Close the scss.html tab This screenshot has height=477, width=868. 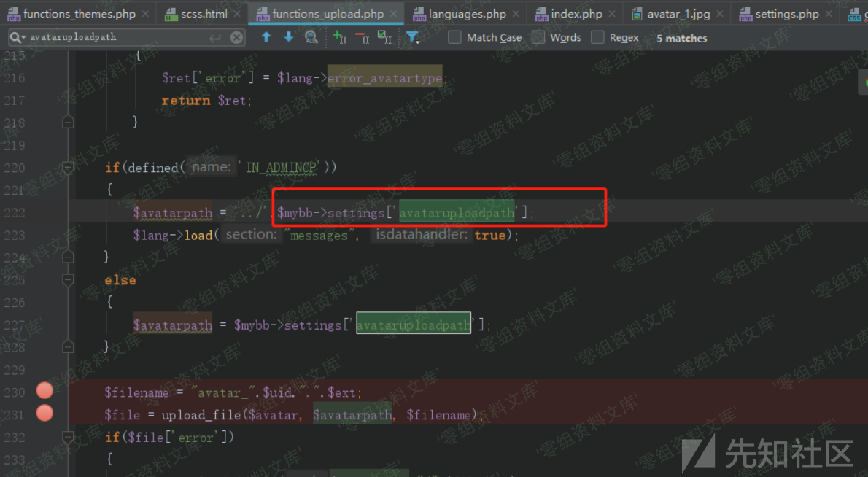[x=237, y=14]
